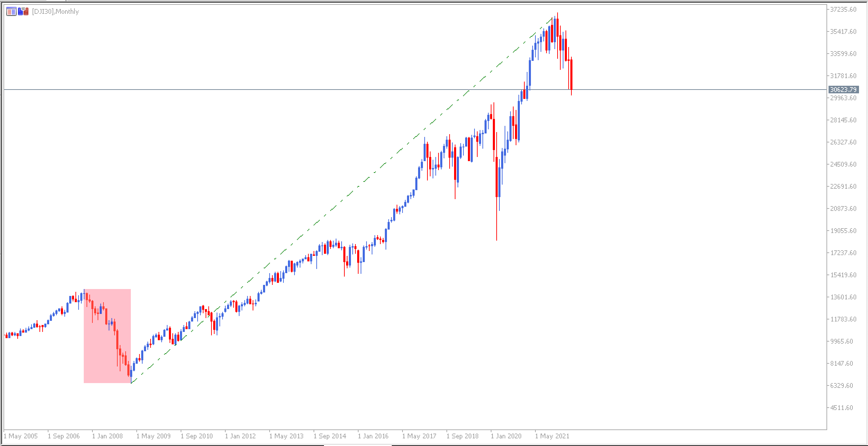The image size is (868, 446).
Task: Click the 1 May 2005 date label
Action: [20, 436]
